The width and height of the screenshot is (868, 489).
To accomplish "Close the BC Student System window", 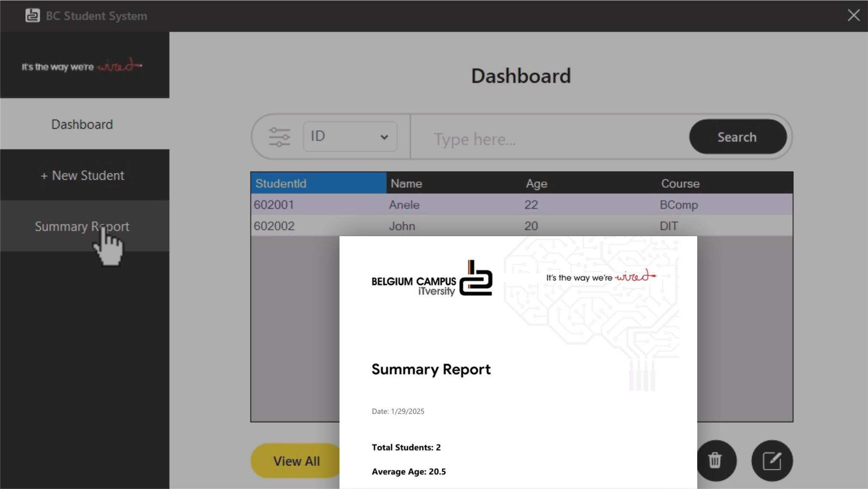I will 853,15.
